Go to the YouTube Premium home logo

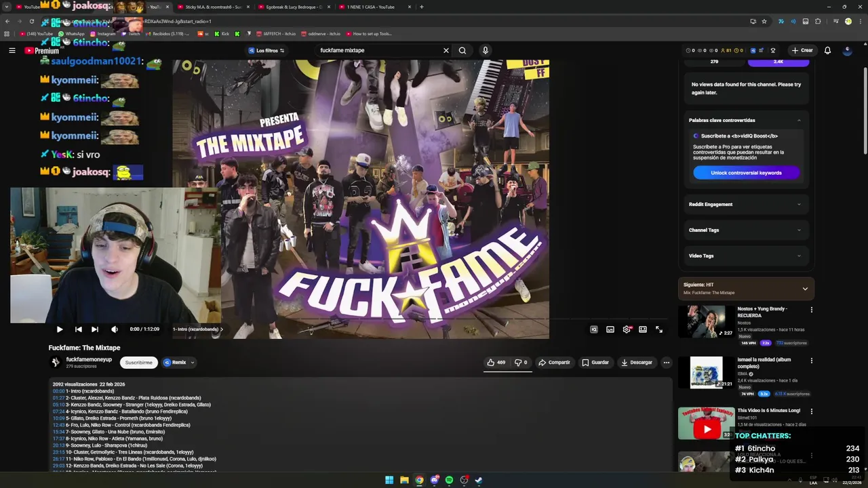click(41, 50)
